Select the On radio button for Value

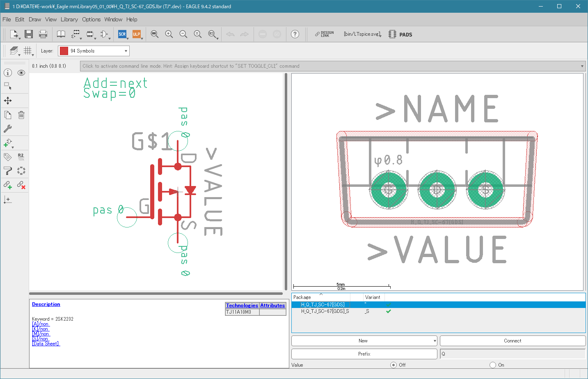tap(493, 365)
